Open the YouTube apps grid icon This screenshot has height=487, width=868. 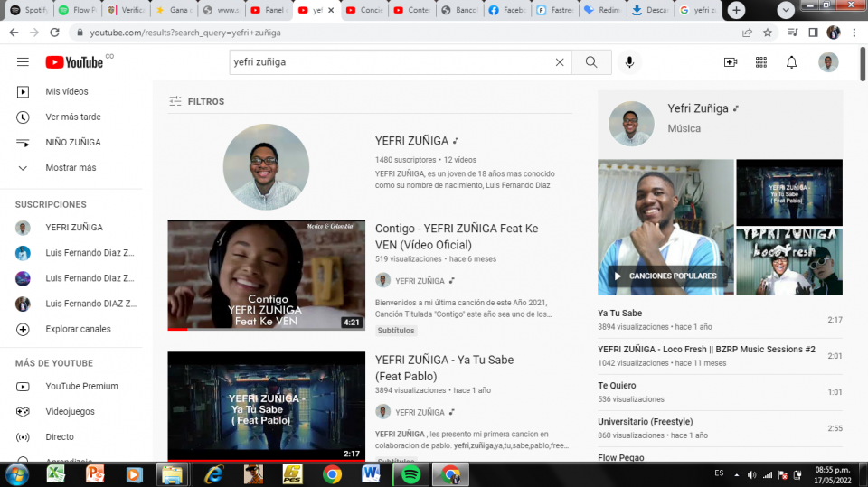761,62
